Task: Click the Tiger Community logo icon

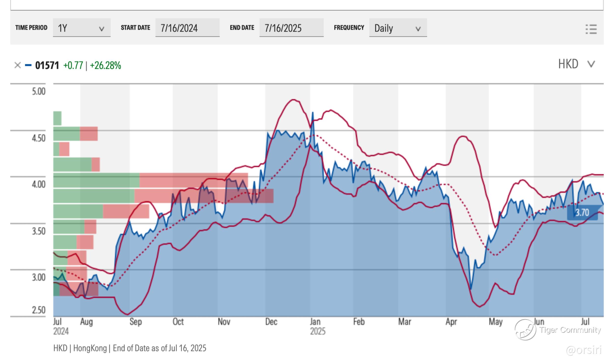Action: coord(525,329)
